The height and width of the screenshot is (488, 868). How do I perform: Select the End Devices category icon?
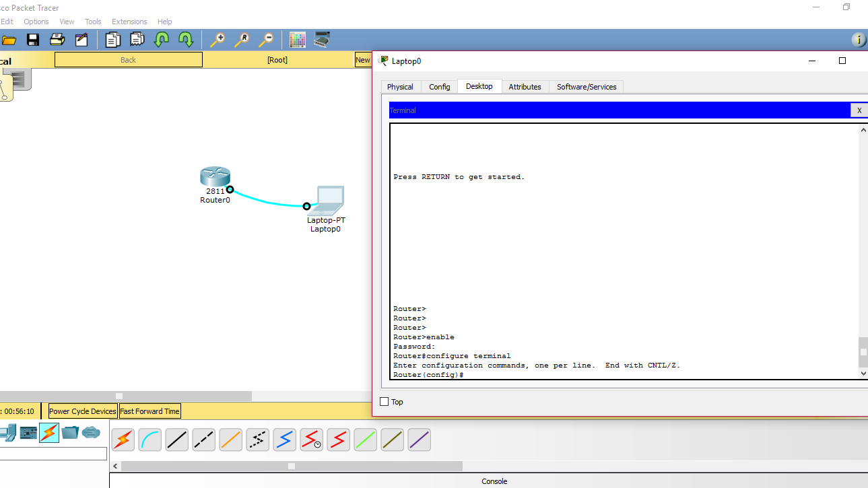coord(7,433)
